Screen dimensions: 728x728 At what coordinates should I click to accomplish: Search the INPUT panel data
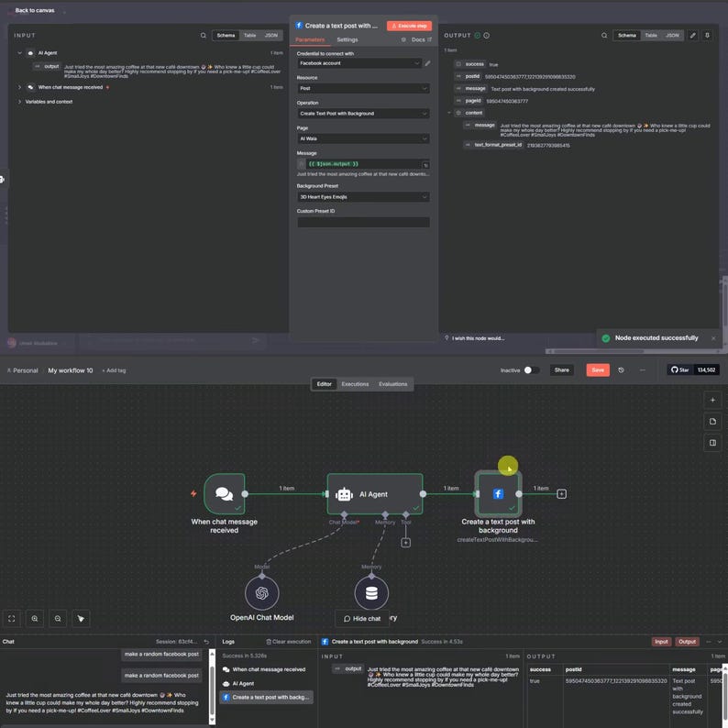coord(203,35)
